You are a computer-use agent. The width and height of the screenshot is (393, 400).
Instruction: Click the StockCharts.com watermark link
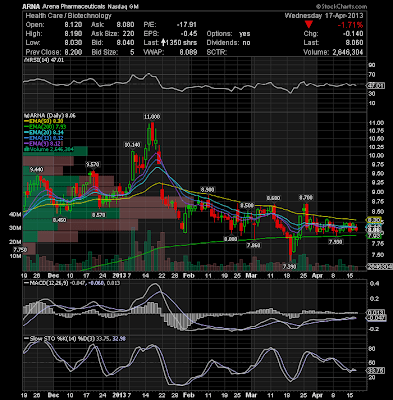pyautogui.click(x=342, y=6)
